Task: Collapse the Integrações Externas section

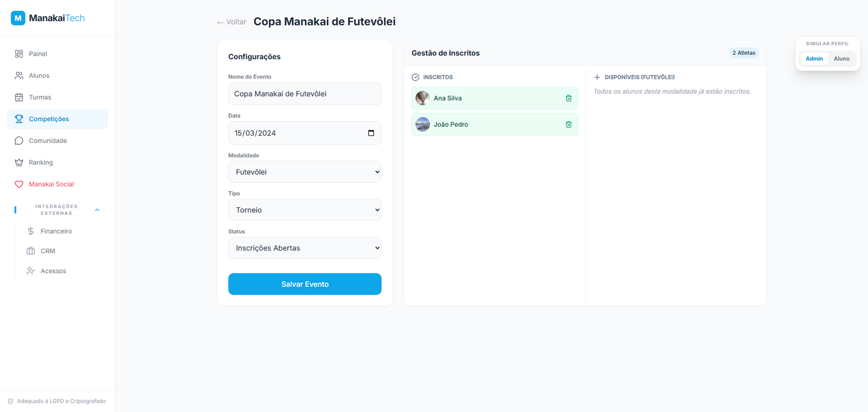Action: click(x=97, y=210)
